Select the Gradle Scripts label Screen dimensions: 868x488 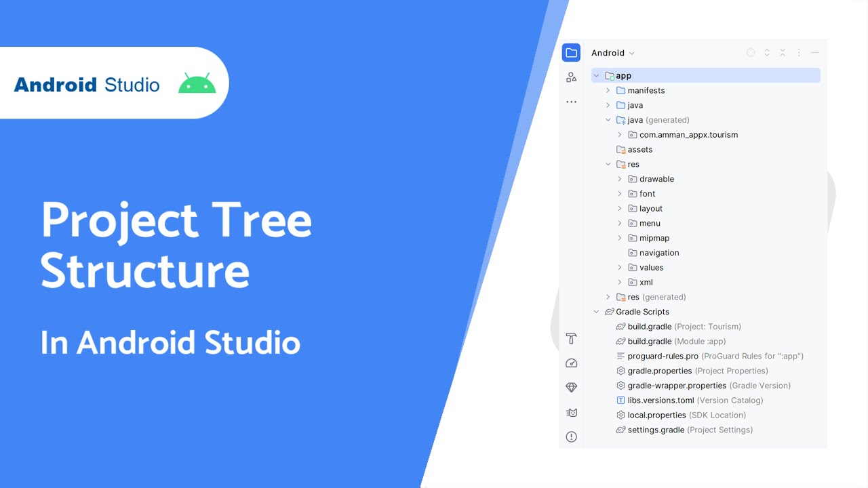[x=642, y=312]
